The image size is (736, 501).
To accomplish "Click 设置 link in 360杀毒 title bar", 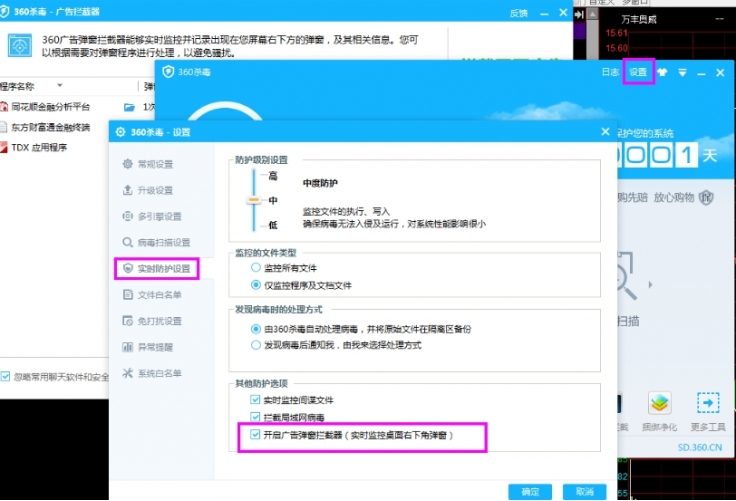I will click(x=638, y=72).
